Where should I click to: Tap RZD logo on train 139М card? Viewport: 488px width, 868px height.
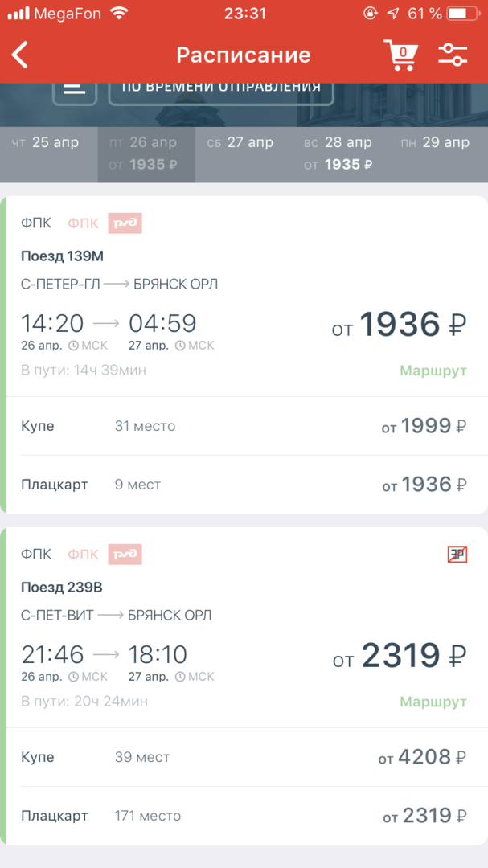click(125, 223)
